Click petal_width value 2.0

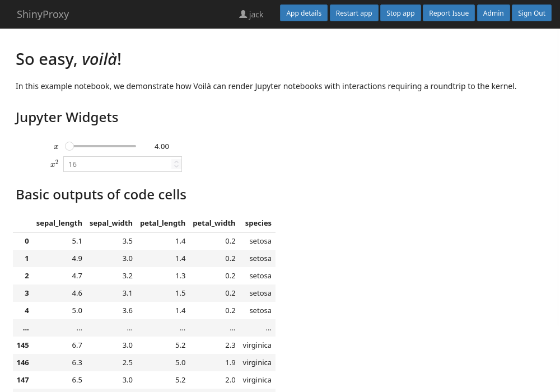pyautogui.click(x=230, y=380)
